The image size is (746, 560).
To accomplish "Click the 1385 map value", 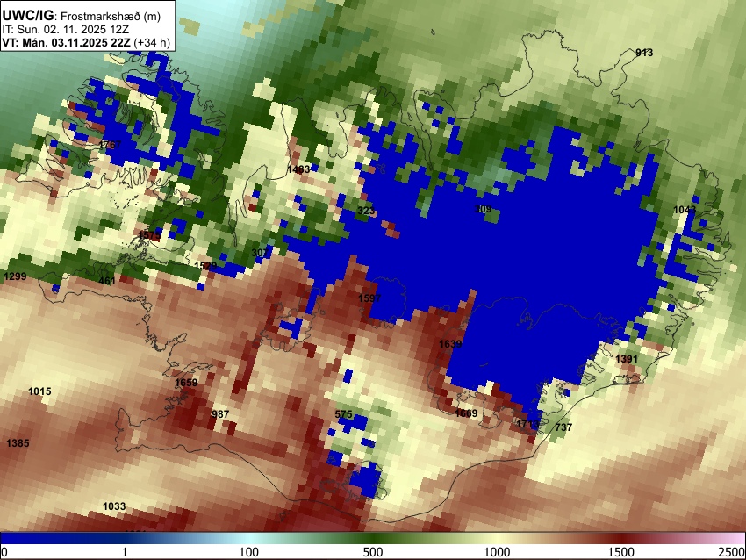I will pos(18,443).
